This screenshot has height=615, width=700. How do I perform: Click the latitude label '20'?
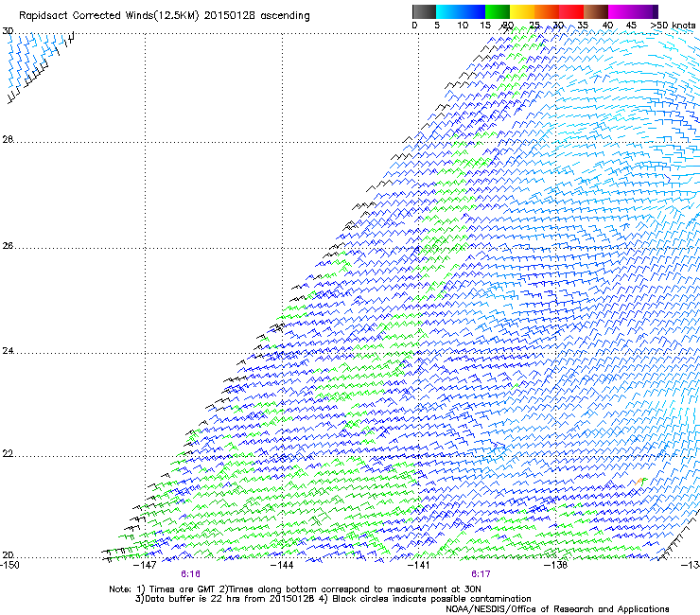click(x=8, y=554)
